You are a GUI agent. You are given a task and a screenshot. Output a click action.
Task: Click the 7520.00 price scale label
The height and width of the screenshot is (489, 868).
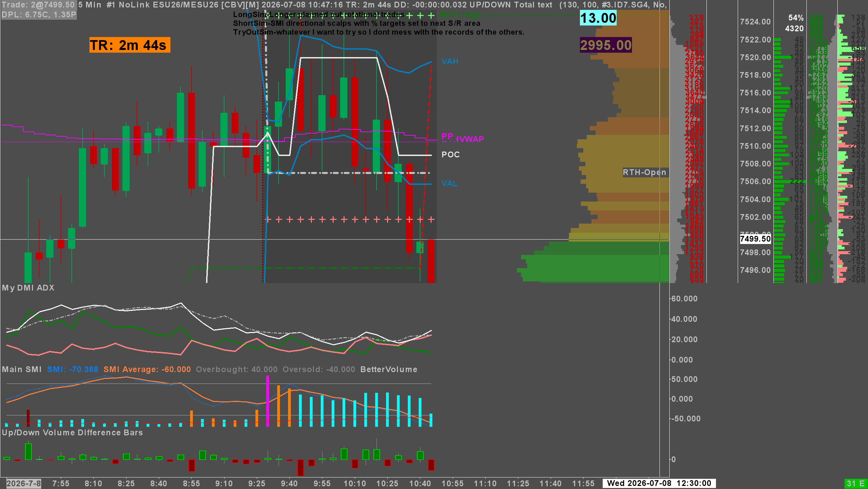pos(755,57)
